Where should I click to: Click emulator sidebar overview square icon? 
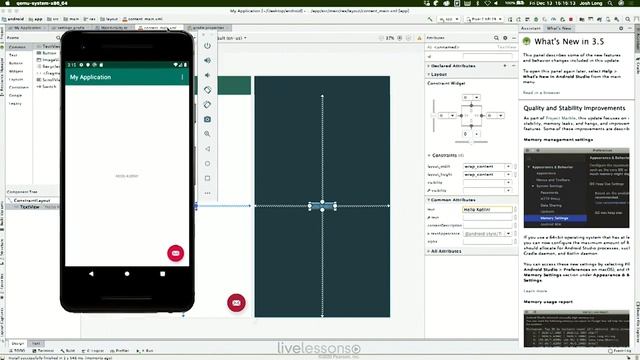[x=207, y=178]
